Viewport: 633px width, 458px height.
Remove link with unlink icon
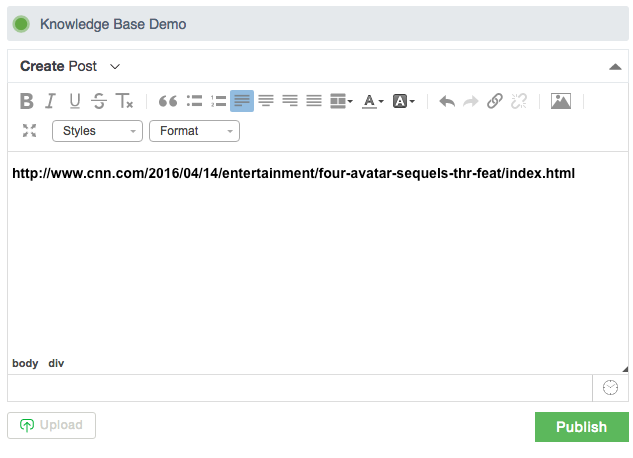[519, 101]
